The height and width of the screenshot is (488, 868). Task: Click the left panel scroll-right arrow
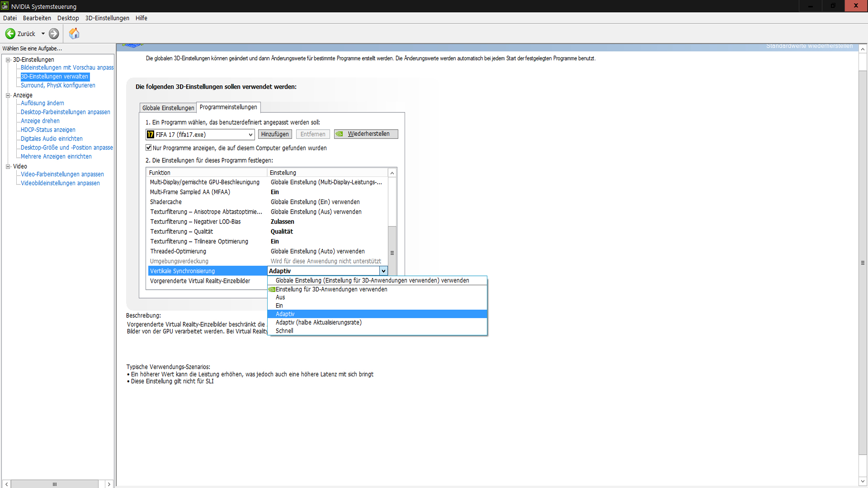(x=109, y=484)
